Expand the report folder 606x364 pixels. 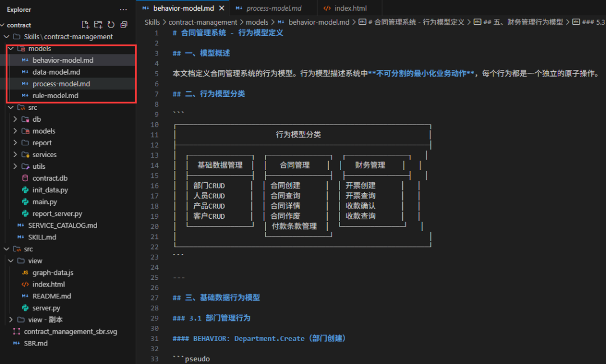tap(15, 143)
